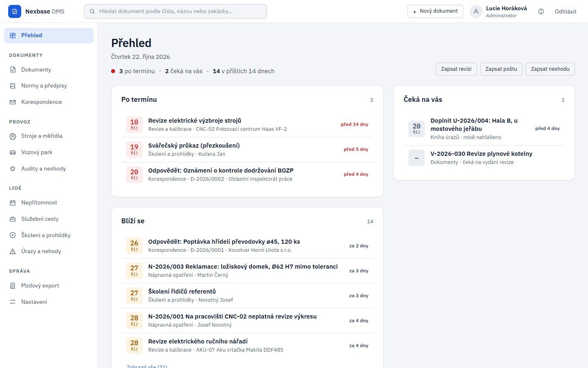This screenshot has height=368, width=588.
Task: Click the Zapsat poštu button
Action: click(x=501, y=69)
